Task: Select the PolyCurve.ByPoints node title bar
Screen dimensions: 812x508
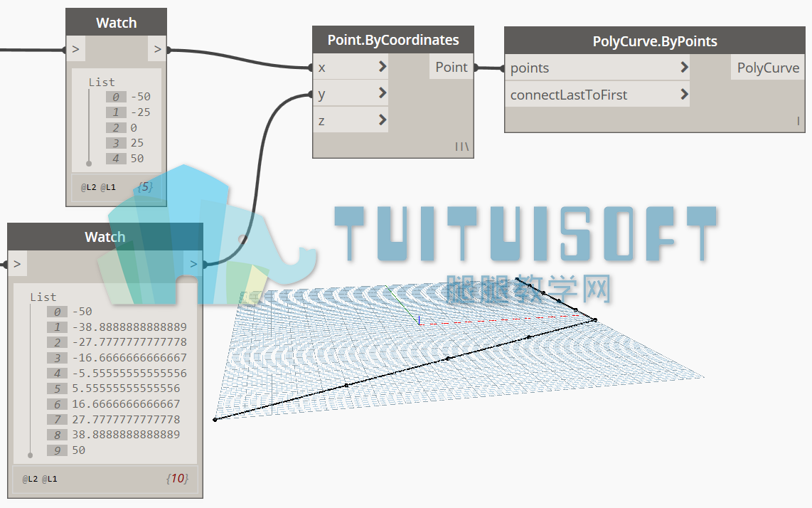Action: pos(655,41)
